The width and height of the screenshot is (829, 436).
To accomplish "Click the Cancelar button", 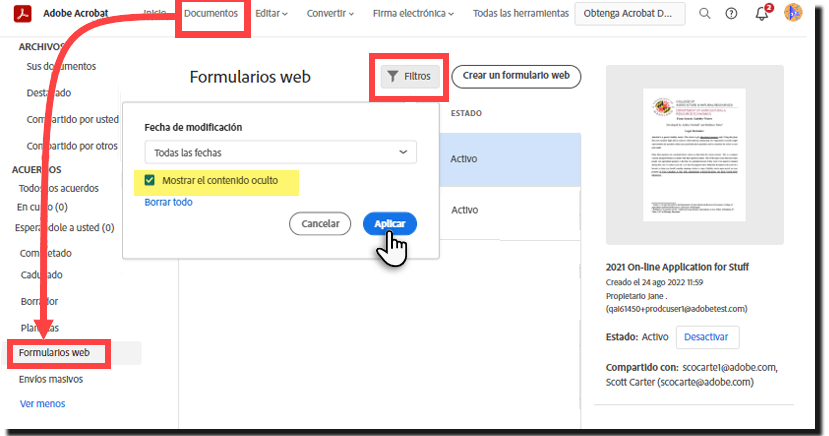I will 320,224.
